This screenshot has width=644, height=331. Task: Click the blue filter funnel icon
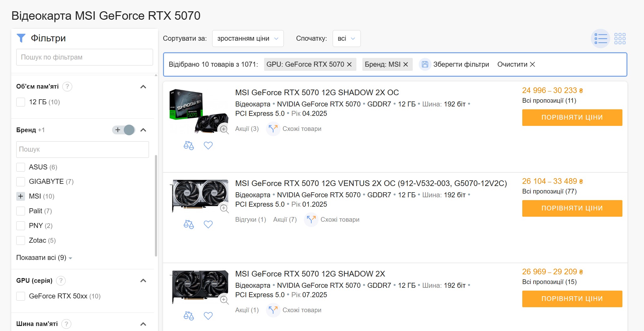point(21,38)
